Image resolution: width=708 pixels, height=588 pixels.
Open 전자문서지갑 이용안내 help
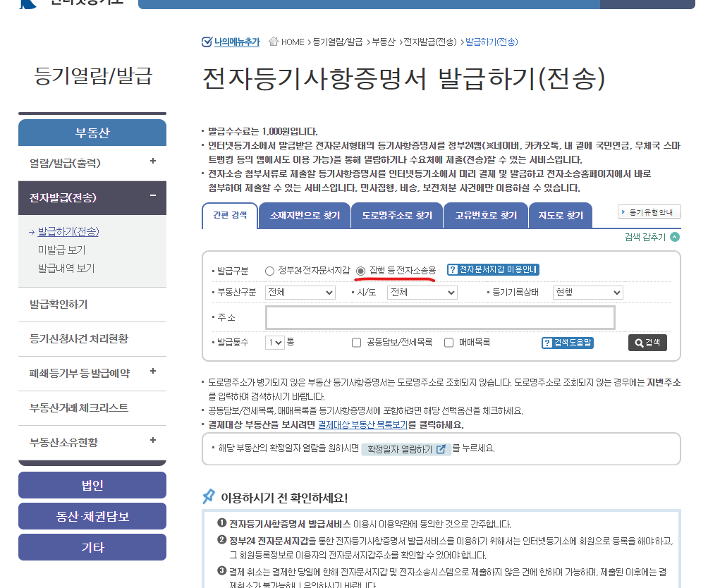pos(493,269)
